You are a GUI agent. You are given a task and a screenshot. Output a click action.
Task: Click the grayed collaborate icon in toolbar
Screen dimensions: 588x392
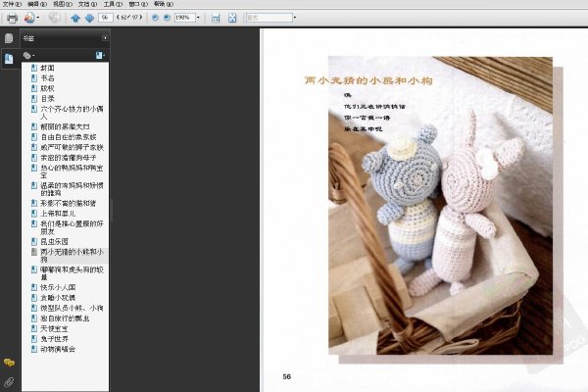(54, 18)
